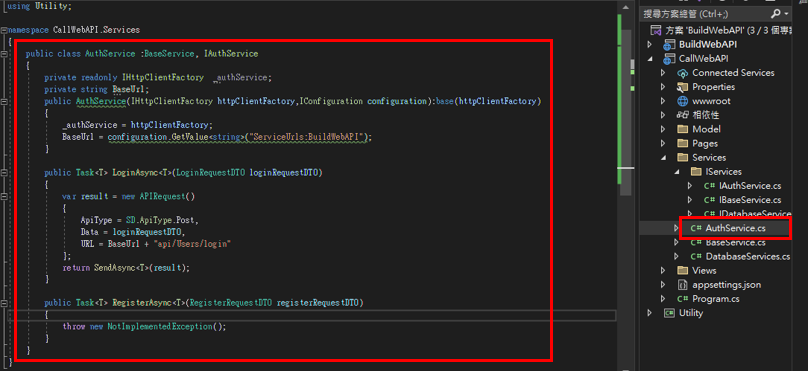Click 'SD.ApiType.Post' in the code

coord(160,220)
